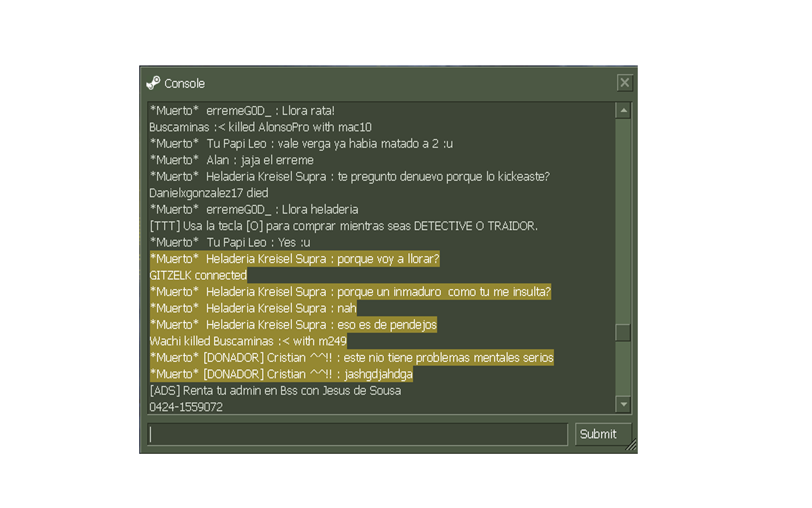Click 'eso es de pendejos' line
Image resolution: width=812 pixels, height=508 pixels.
293,324
